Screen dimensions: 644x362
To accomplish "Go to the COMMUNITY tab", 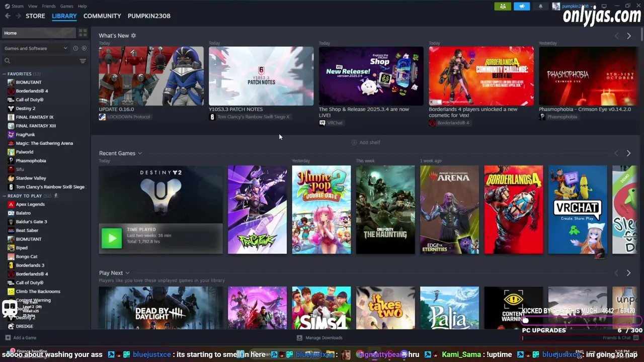I will tap(102, 16).
